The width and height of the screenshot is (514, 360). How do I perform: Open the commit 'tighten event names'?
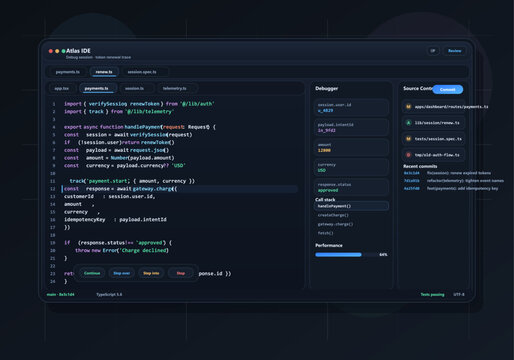click(454, 181)
